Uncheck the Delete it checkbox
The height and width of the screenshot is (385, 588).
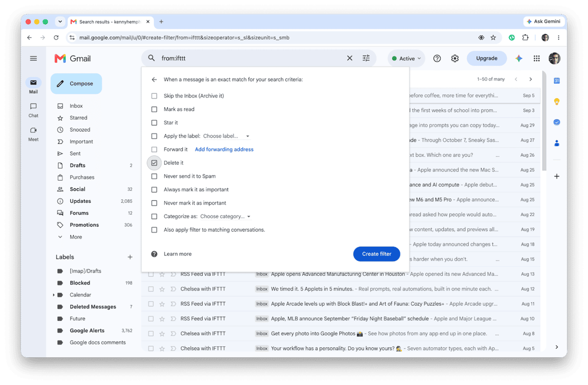[154, 163]
